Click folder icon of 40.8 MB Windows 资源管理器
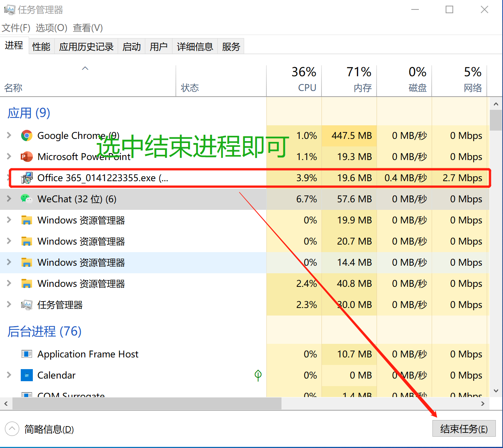This screenshot has height=448, width=503. (27, 283)
